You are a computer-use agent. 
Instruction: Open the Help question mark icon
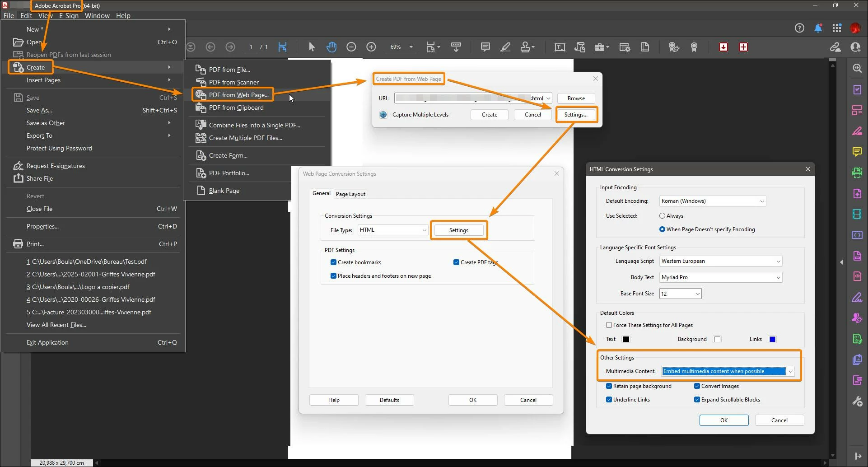tap(799, 28)
